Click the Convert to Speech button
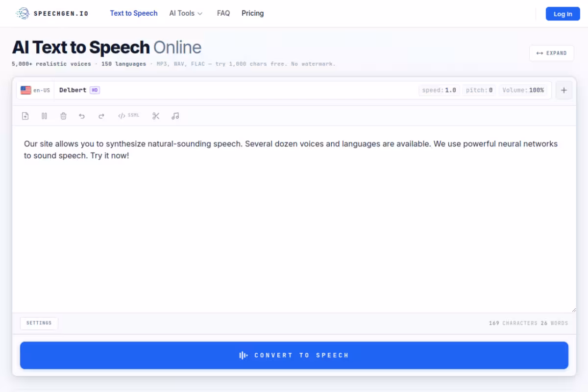Viewport: 588px width, 392px height. [x=294, y=355]
